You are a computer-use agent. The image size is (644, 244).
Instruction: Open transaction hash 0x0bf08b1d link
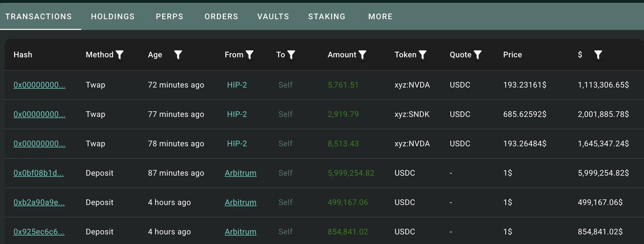[39, 173]
